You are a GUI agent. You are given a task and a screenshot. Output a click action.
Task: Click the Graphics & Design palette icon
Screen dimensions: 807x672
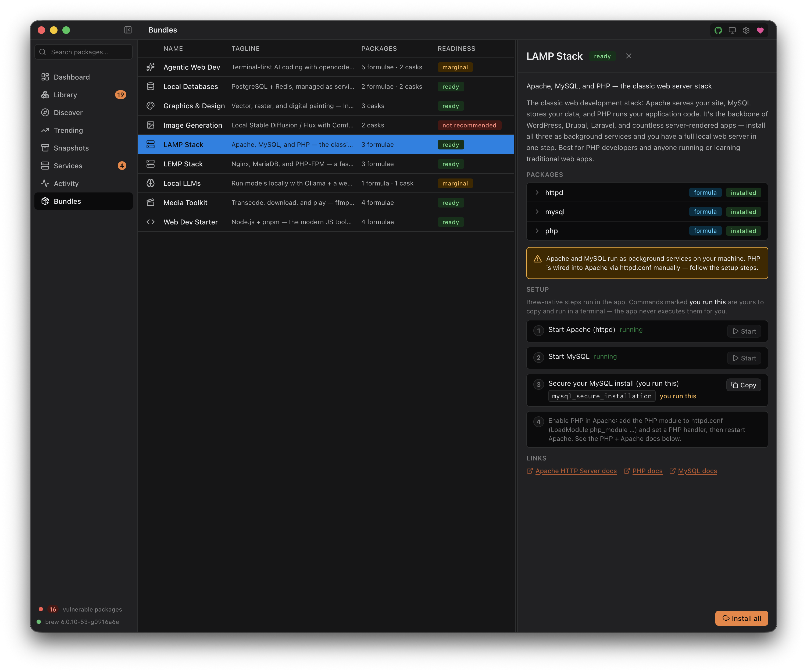pyautogui.click(x=151, y=106)
